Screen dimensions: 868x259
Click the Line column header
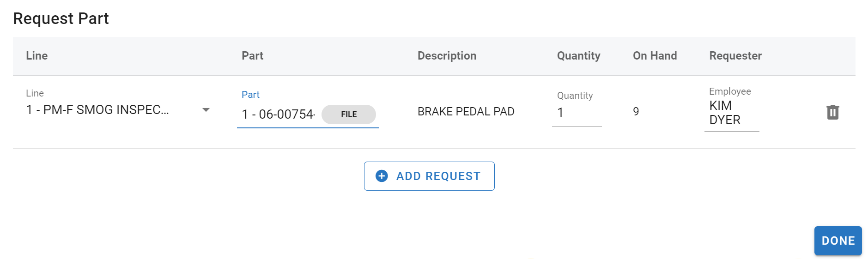click(x=37, y=56)
